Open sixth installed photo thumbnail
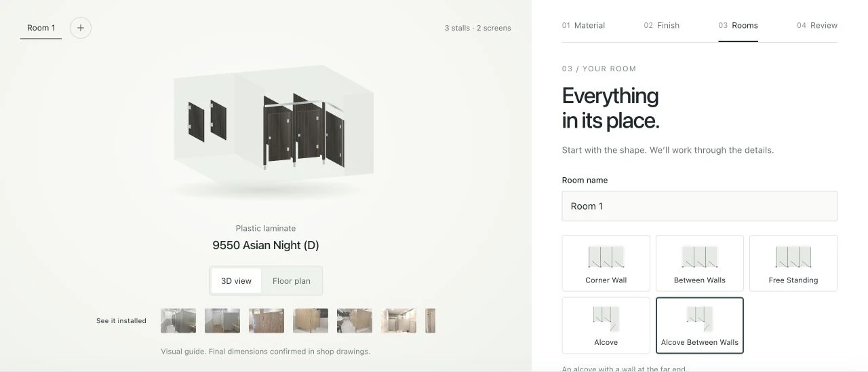Image resolution: width=868 pixels, height=372 pixels. [399, 320]
